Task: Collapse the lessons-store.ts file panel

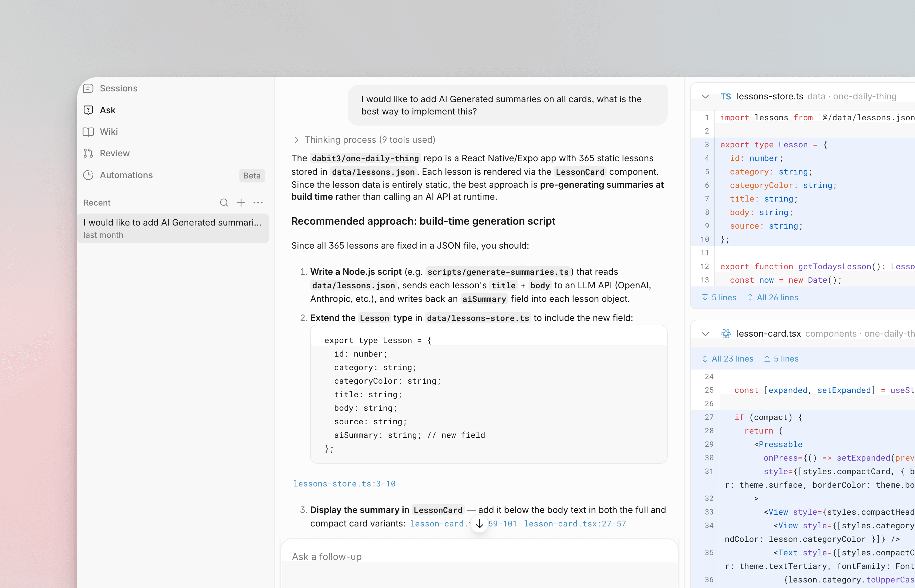Action: point(705,97)
